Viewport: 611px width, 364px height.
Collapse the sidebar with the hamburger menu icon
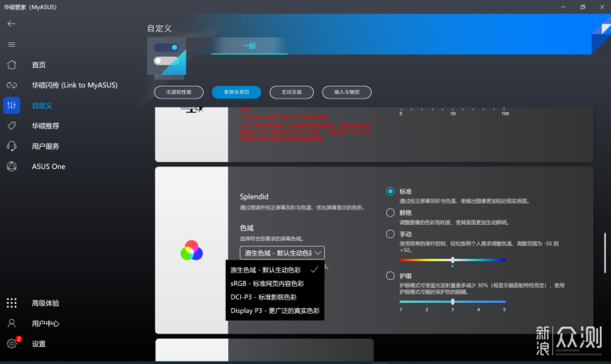pos(12,44)
